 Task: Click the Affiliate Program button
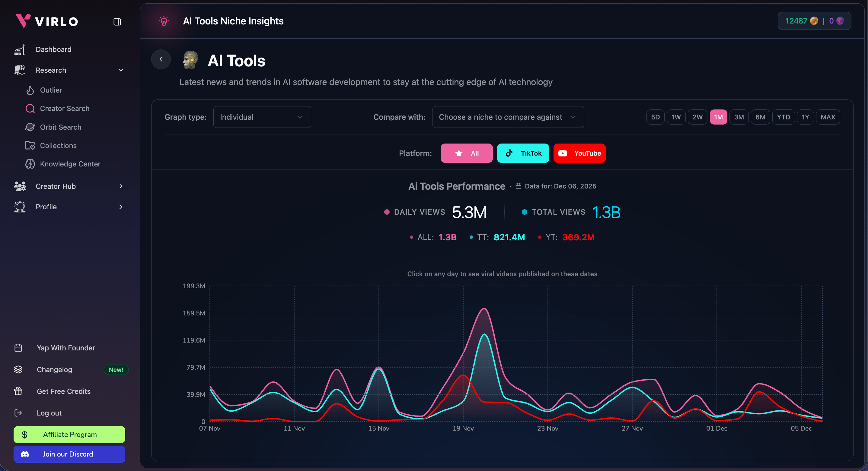[69, 434]
